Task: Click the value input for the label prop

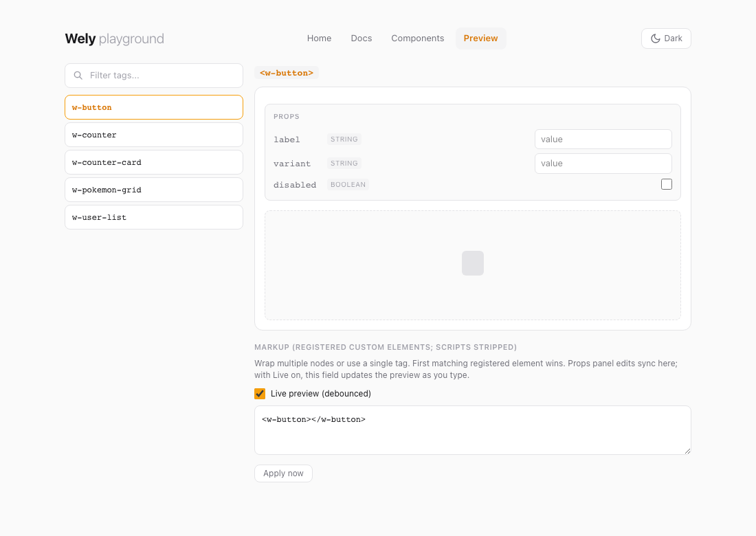Action: pos(603,139)
